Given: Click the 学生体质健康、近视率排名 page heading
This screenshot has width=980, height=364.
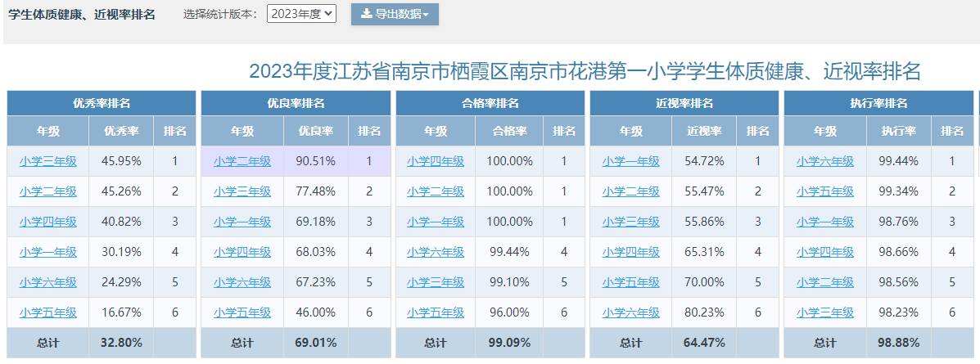Looking at the screenshot, I should click(x=81, y=15).
